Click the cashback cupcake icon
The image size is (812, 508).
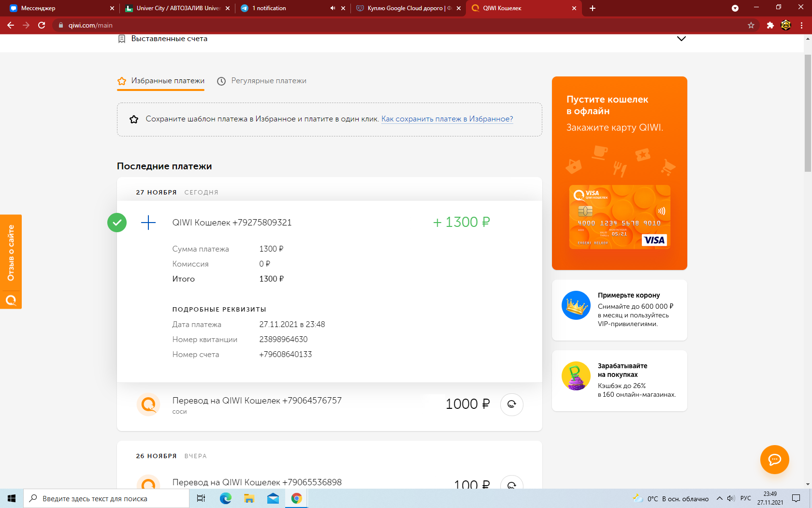coord(576,376)
